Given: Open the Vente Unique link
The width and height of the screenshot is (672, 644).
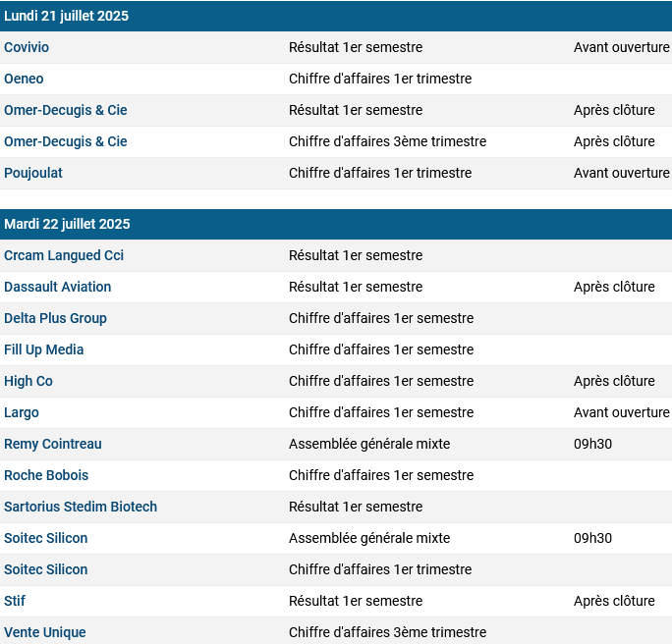Looking at the screenshot, I should [45, 632].
